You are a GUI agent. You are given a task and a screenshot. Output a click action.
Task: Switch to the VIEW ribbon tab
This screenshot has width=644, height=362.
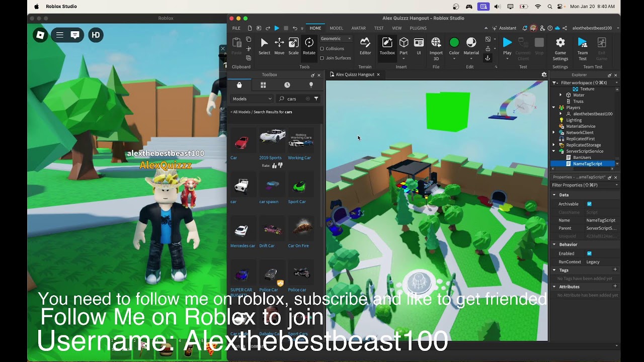[x=397, y=28]
